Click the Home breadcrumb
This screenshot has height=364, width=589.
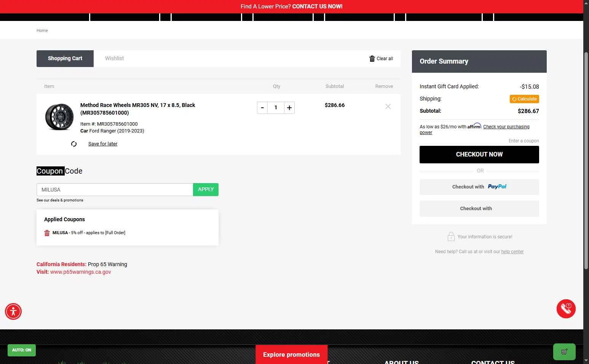point(42,30)
